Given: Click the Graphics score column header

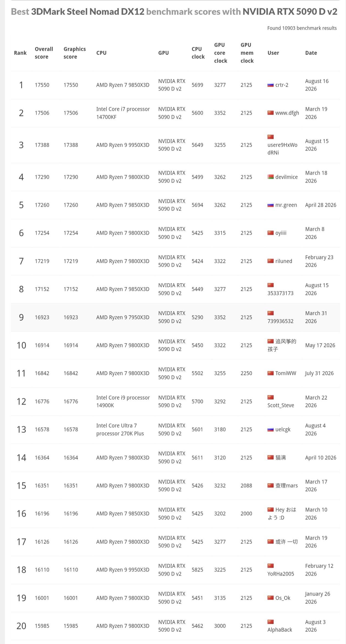Looking at the screenshot, I should tap(75, 53).
